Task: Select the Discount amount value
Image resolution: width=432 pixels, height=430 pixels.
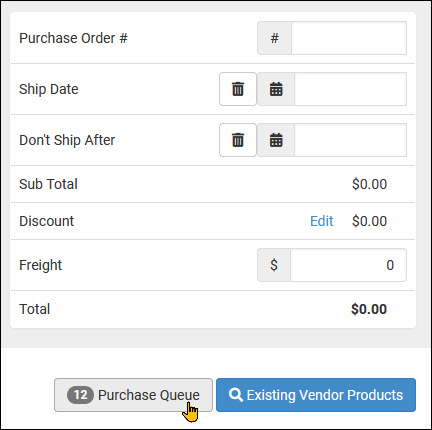Action: click(x=369, y=221)
